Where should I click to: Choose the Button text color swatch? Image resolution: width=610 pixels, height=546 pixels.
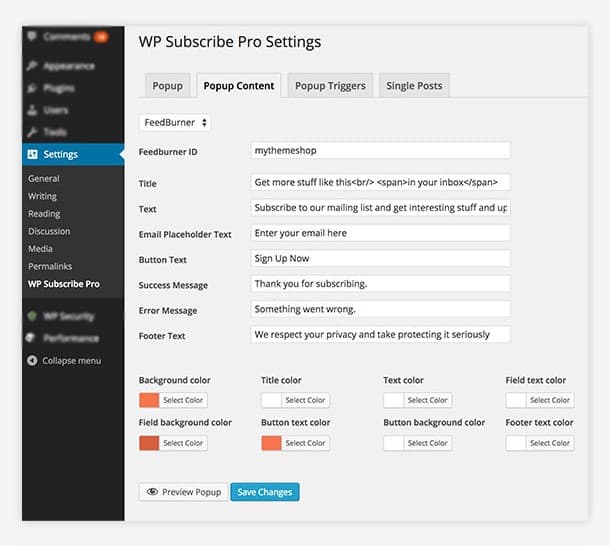pos(271,443)
